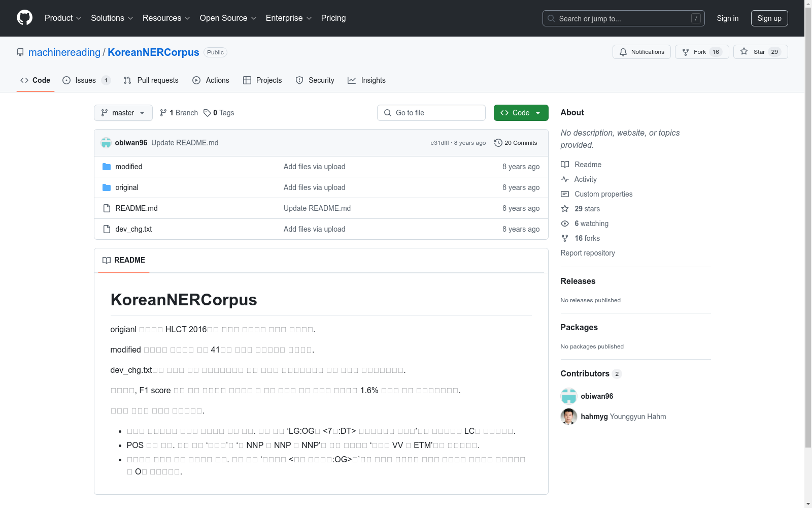Open the master branch selector dropdown
812x508 pixels.
(x=123, y=113)
